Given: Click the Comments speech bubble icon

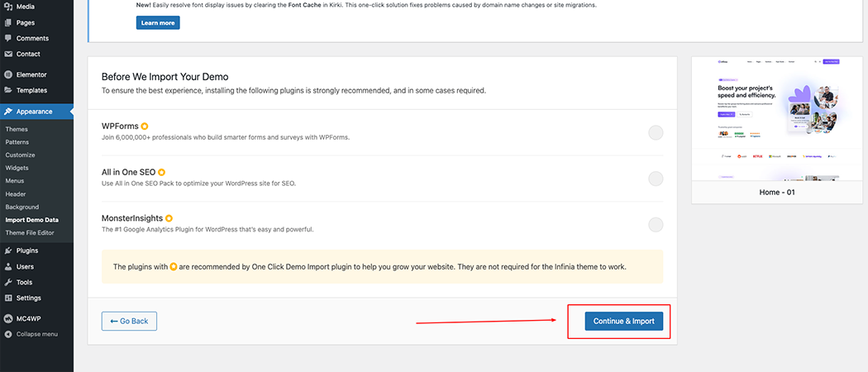Looking at the screenshot, I should coord(8,38).
